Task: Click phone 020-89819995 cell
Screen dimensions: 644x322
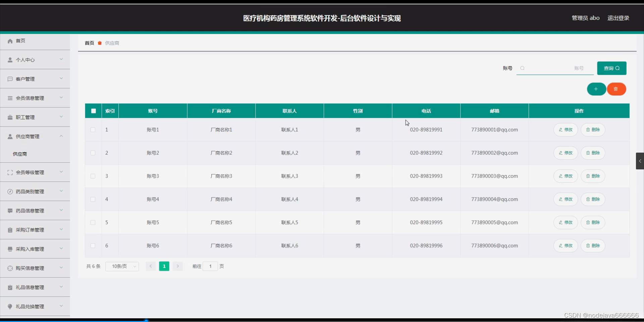Action: coord(426,222)
